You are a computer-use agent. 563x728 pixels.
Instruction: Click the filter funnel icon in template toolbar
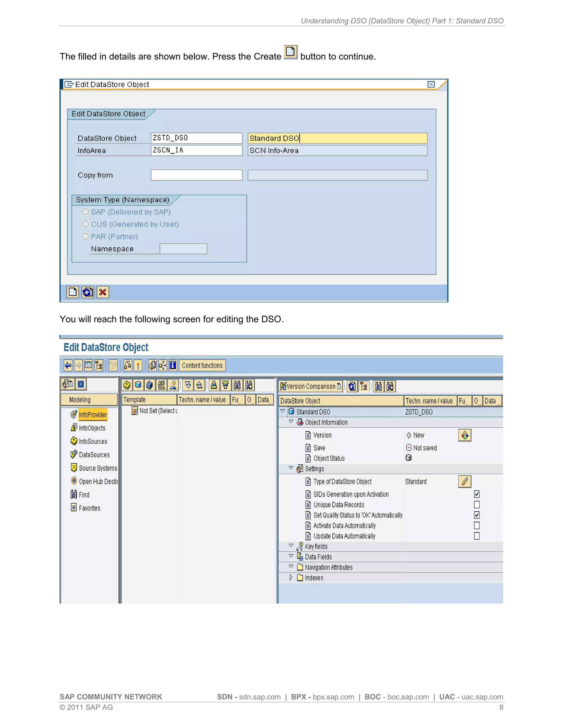(225, 385)
